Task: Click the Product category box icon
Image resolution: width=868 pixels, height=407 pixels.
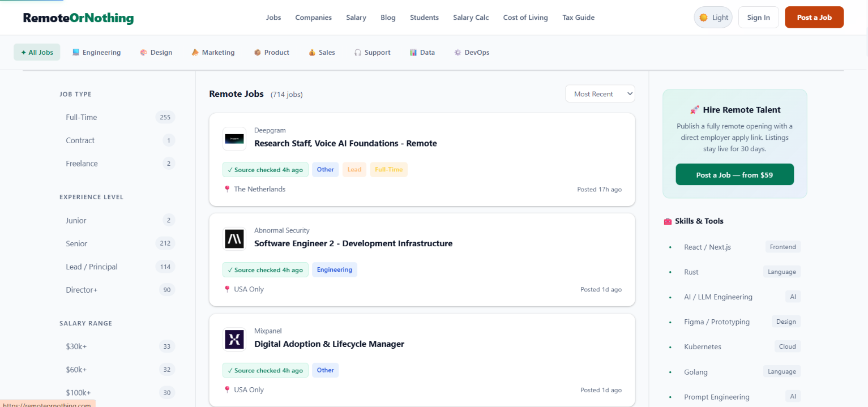Action: tap(258, 53)
